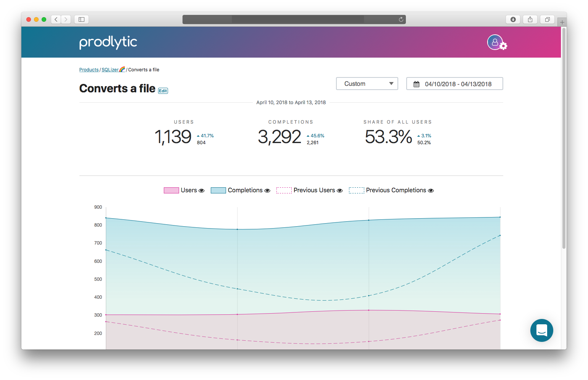Click the page vertical scrollbar
Screen dimensions: 588x380
[564, 137]
